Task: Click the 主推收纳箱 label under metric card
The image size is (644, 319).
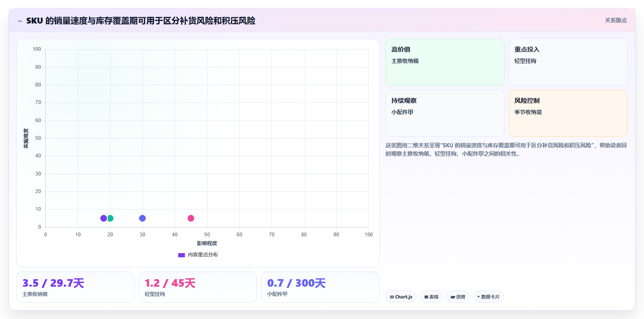Action: pos(35,294)
